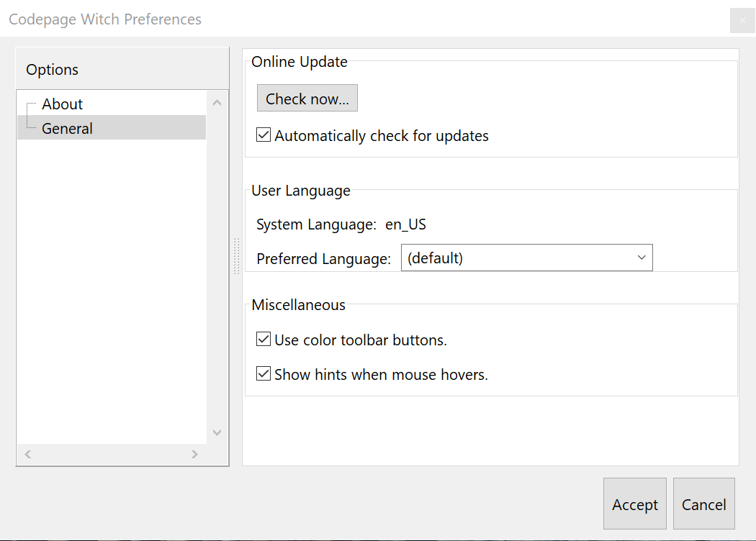Open the Preferred Language dropdown
Image resolution: width=756 pixels, height=541 pixels.
coord(526,258)
